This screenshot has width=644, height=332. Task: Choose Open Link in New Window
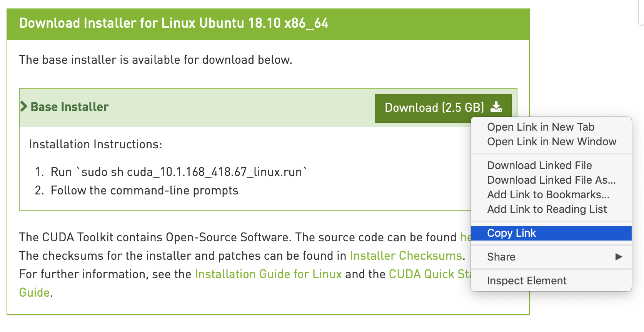pyautogui.click(x=551, y=141)
